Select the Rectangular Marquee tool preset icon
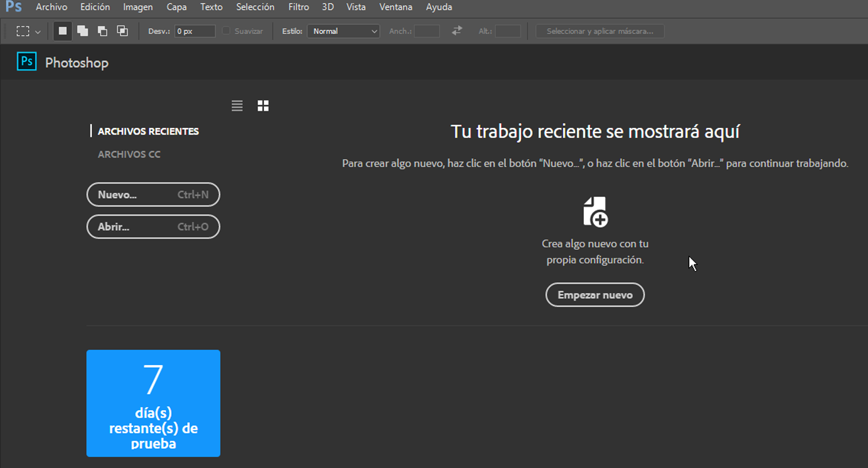The height and width of the screenshot is (468, 868). pos(23,31)
